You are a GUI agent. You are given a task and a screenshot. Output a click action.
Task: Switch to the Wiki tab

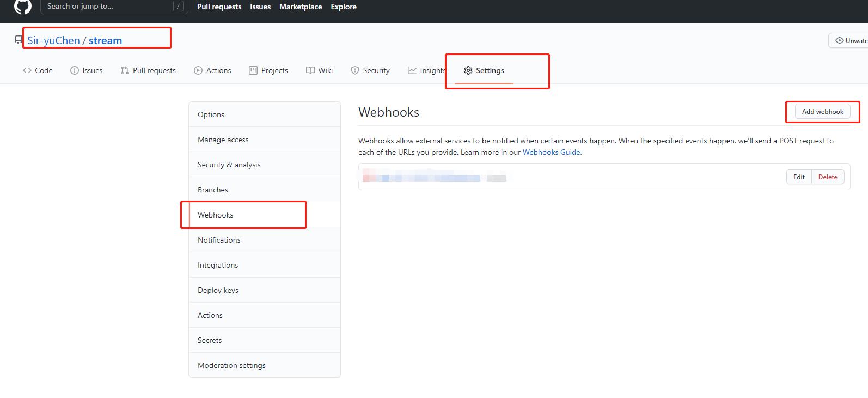pos(320,70)
